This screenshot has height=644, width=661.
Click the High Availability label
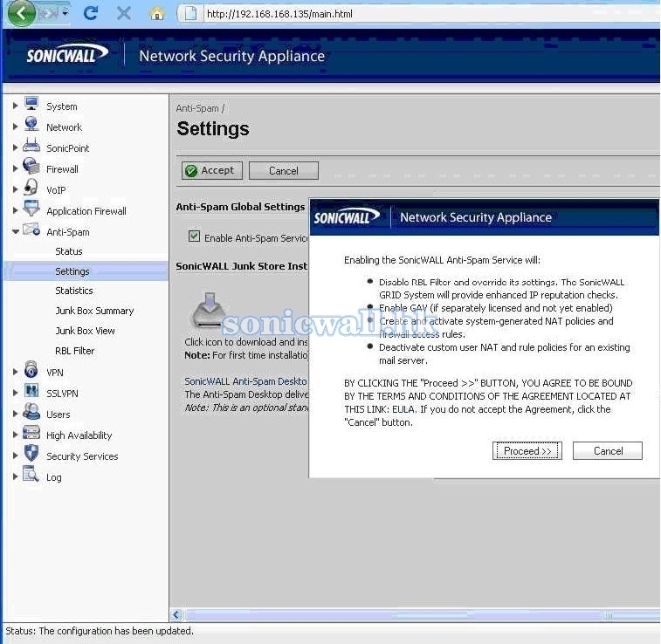pyautogui.click(x=79, y=435)
